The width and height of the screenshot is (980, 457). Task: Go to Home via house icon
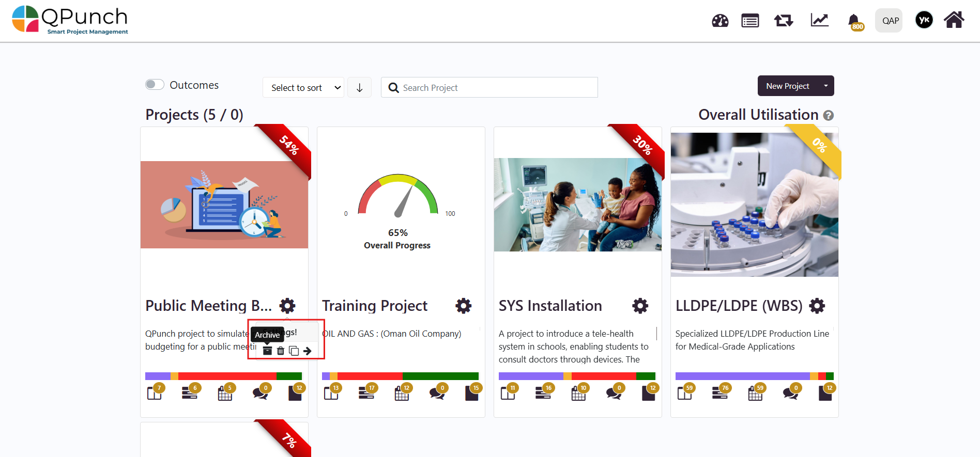(954, 20)
